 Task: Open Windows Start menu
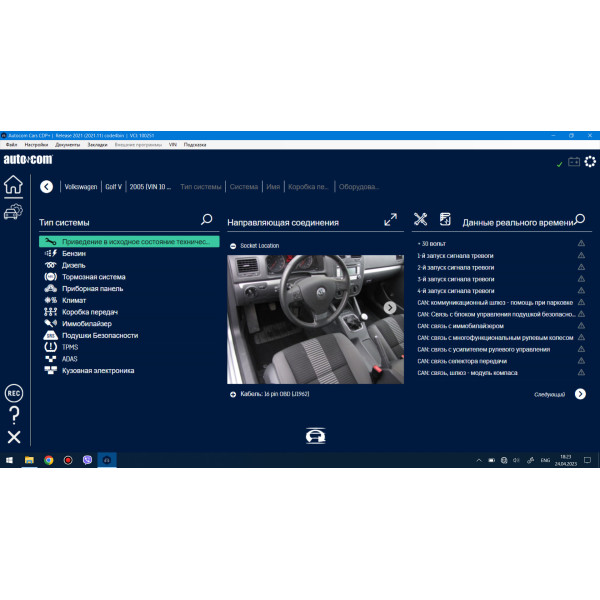coord(10,460)
